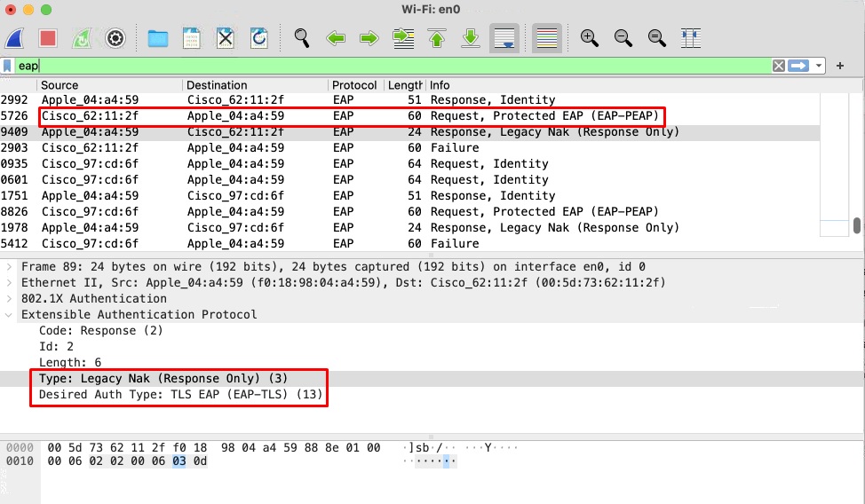Go back in packet history arrow

click(336, 38)
